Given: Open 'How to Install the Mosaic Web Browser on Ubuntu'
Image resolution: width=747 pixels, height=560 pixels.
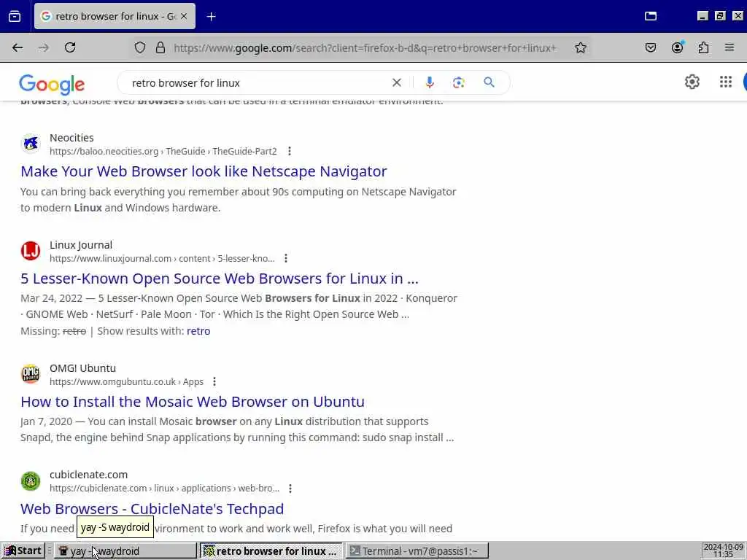Looking at the screenshot, I should coord(193,402).
